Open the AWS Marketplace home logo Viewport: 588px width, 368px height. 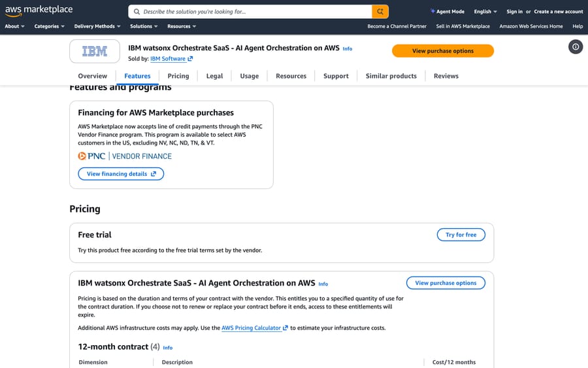click(39, 10)
